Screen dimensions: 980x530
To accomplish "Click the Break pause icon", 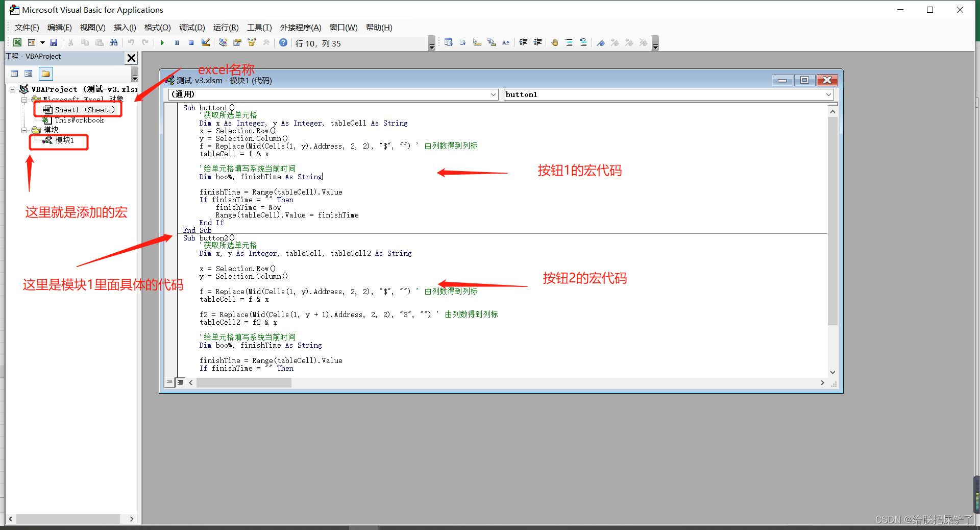I will [177, 43].
